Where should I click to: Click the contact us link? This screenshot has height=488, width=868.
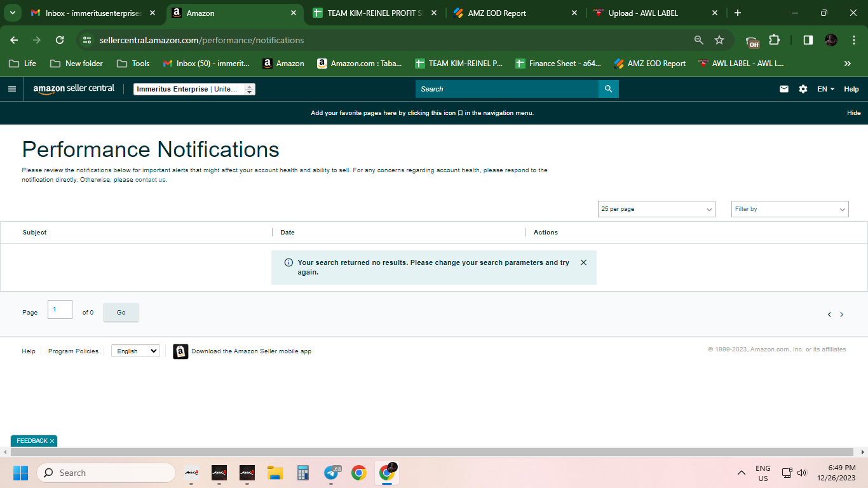[151, 180]
